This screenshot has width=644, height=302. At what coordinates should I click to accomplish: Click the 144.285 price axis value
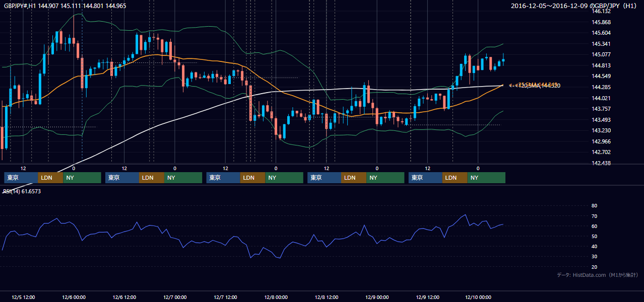coord(602,87)
